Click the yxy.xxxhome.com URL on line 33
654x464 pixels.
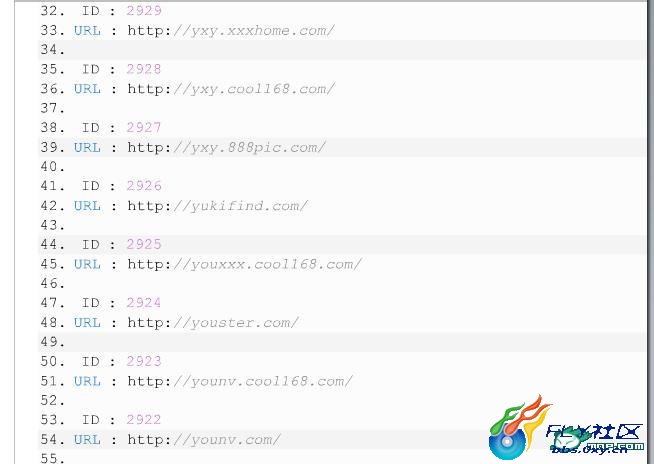click(x=231, y=30)
